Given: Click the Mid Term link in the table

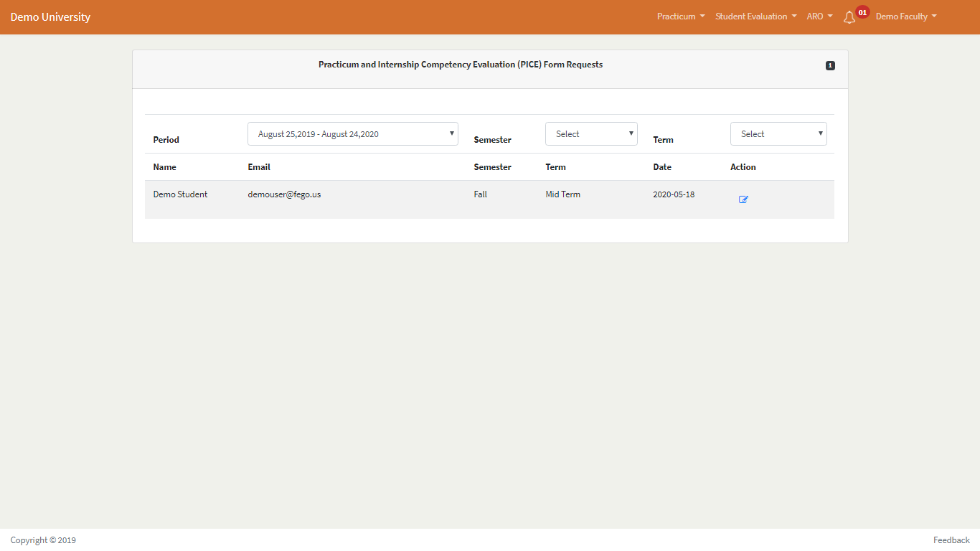Looking at the screenshot, I should (562, 194).
